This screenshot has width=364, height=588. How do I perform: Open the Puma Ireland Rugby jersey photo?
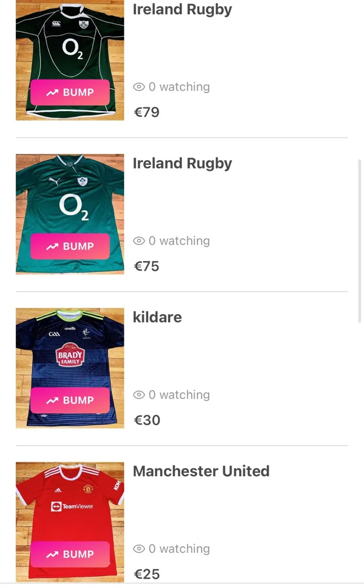coord(70,196)
